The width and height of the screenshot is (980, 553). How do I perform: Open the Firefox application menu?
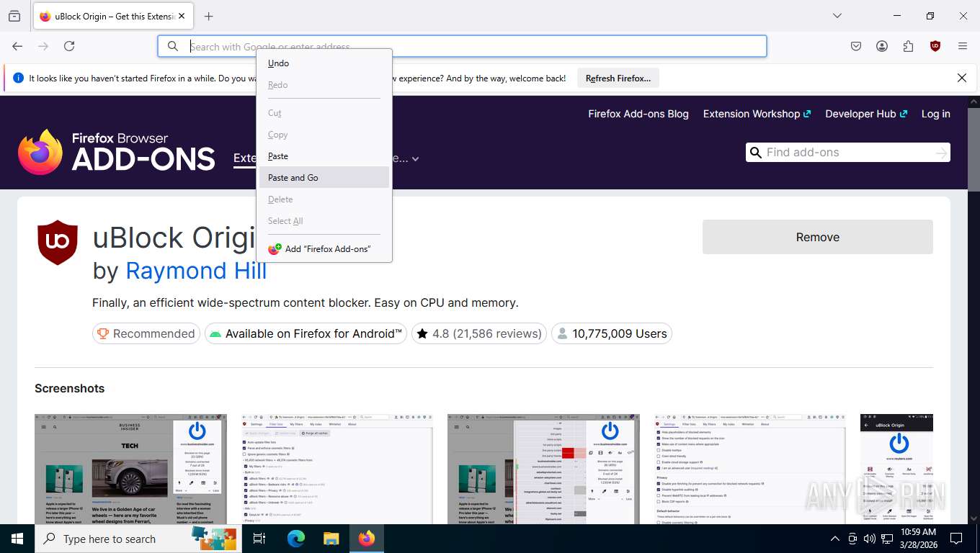963,46
